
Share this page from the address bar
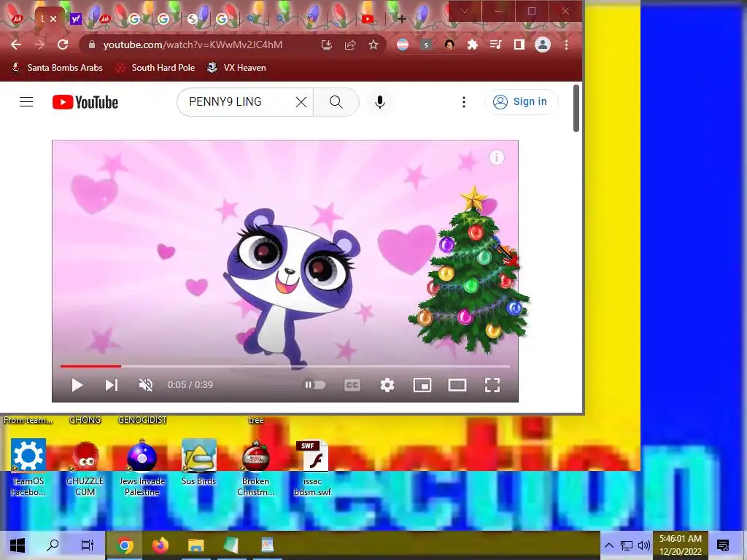[350, 44]
